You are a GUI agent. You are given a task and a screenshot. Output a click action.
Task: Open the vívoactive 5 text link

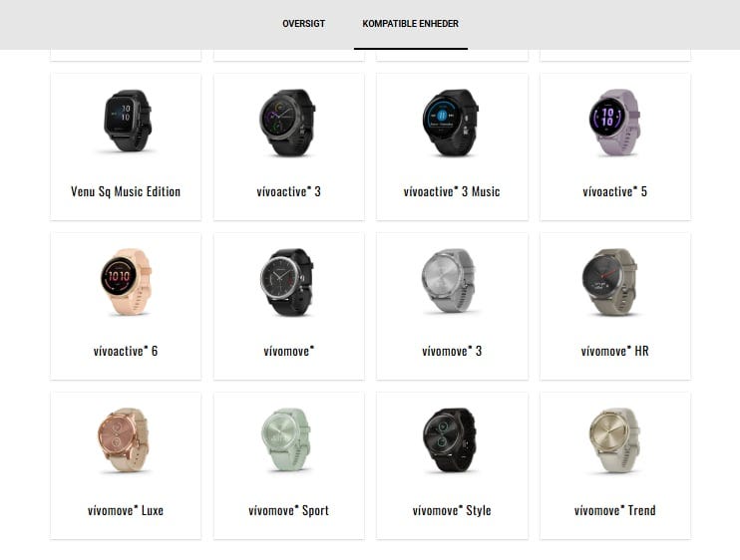(615, 192)
